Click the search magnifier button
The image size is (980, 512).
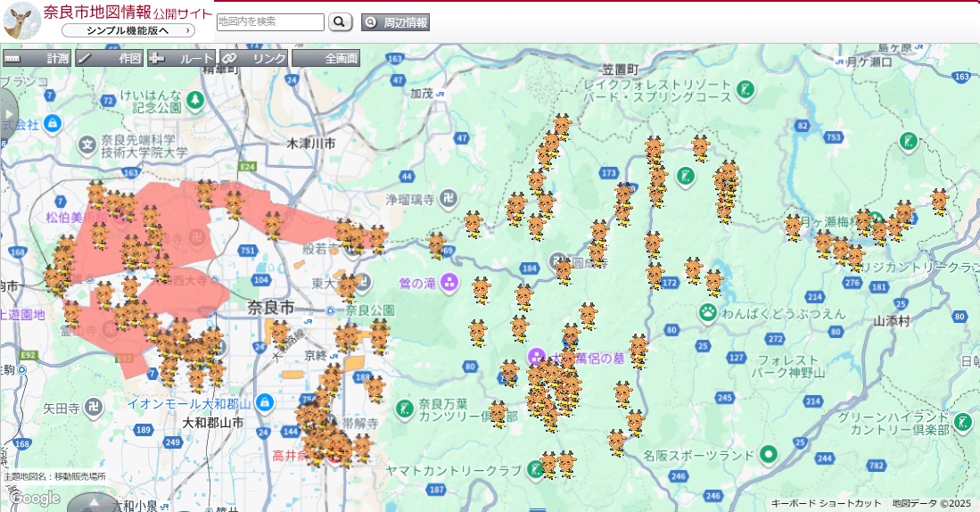click(340, 22)
